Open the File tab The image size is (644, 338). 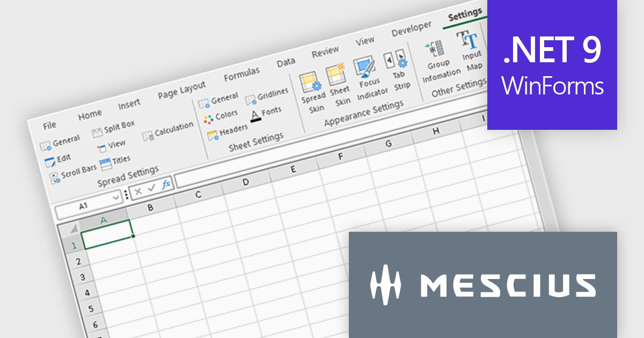pos(49,125)
